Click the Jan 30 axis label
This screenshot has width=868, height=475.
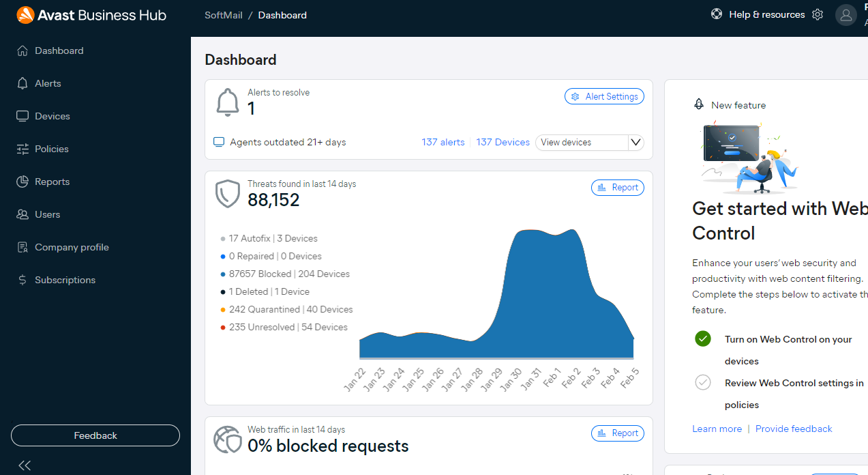coord(510,379)
